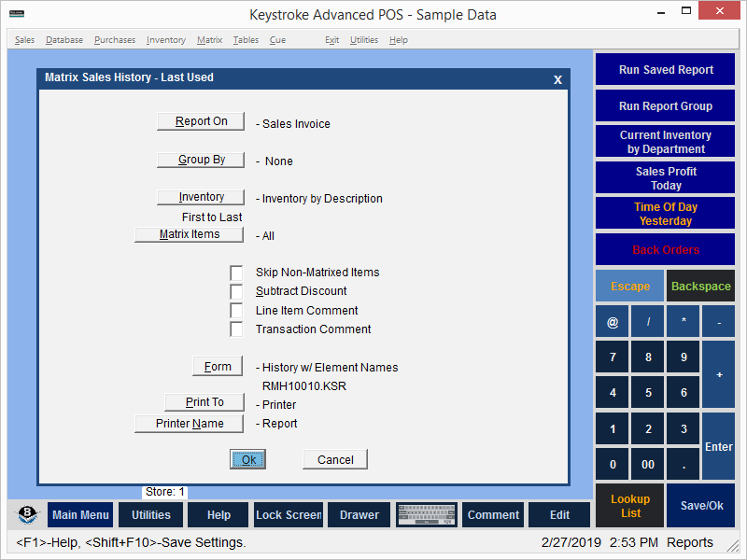Open the Inventory menu in menu bar

coord(166,40)
